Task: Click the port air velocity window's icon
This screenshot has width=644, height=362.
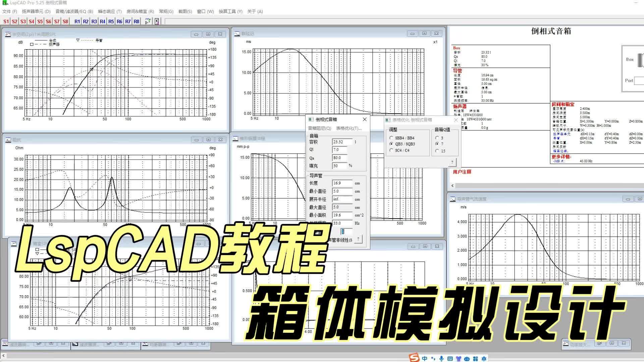Action: (x=452, y=199)
